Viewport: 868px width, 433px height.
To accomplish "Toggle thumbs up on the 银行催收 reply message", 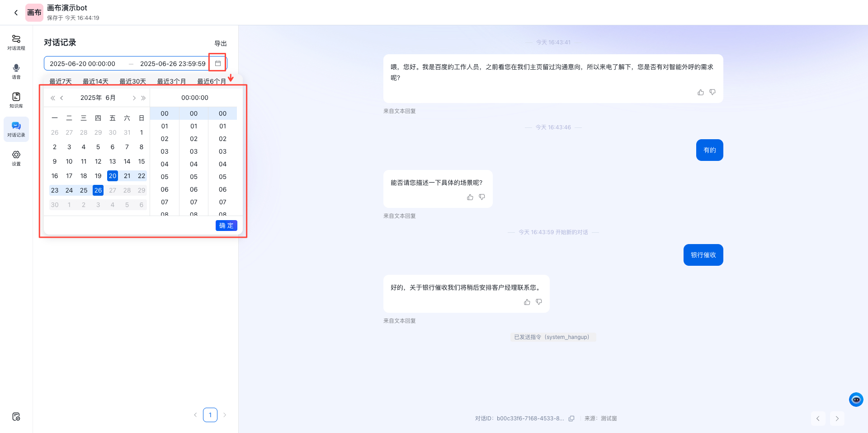I will pos(527,302).
